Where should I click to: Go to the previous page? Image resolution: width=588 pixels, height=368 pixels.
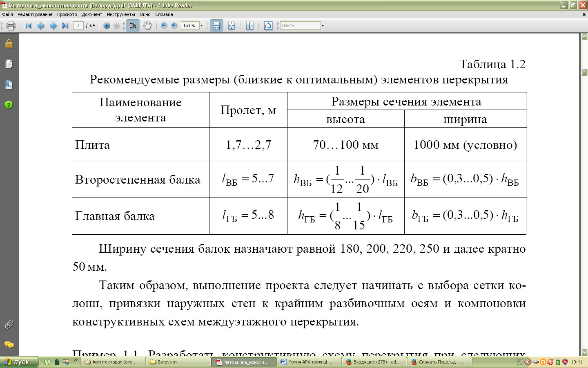(40, 26)
